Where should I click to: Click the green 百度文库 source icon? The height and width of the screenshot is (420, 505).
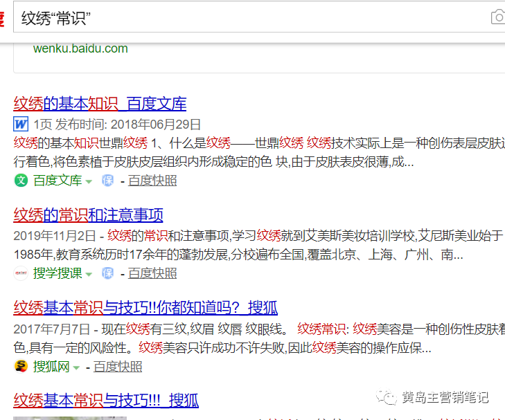tap(21, 181)
